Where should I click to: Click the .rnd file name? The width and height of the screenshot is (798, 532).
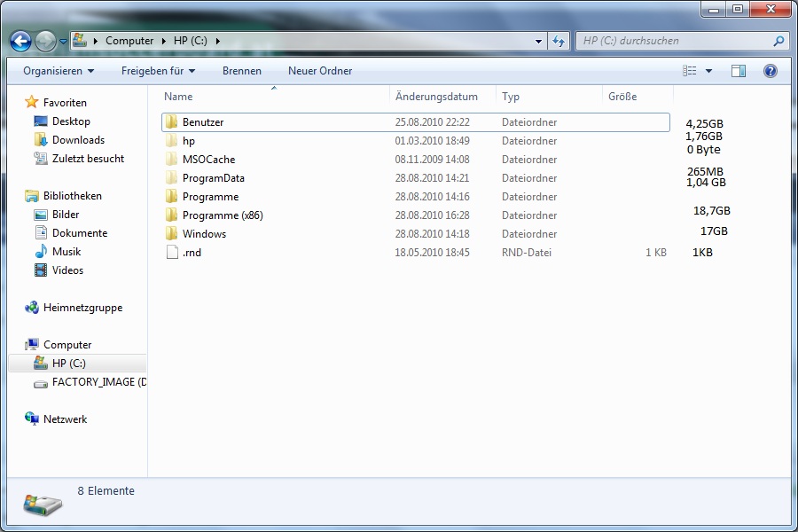click(x=192, y=253)
